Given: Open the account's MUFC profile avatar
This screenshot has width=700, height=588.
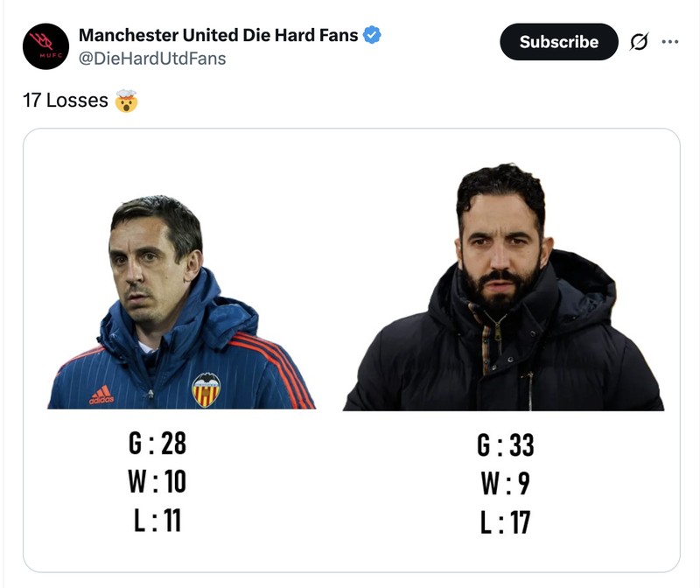Looking at the screenshot, I should click(45, 41).
